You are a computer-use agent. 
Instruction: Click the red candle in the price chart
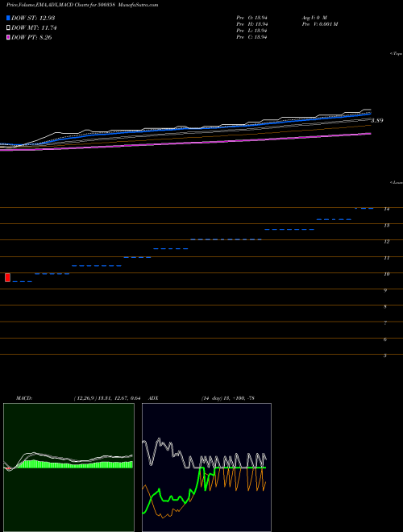click(x=7, y=277)
